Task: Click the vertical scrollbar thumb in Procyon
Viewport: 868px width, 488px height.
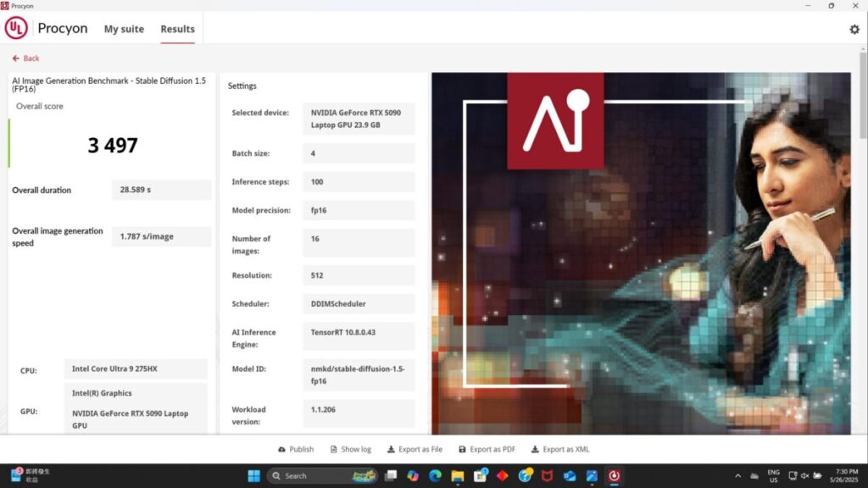Action: click(x=863, y=95)
